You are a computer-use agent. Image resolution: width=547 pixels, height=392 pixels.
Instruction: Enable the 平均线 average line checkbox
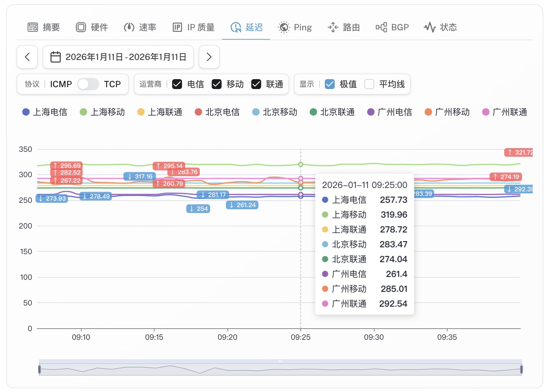click(x=369, y=84)
